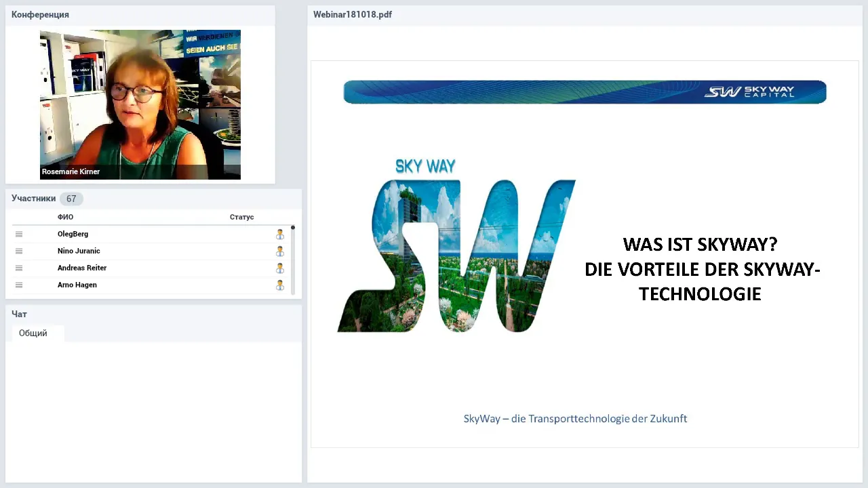
Task: Click the Rosemarie Kirner webcam video
Action: pyautogui.click(x=140, y=104)
